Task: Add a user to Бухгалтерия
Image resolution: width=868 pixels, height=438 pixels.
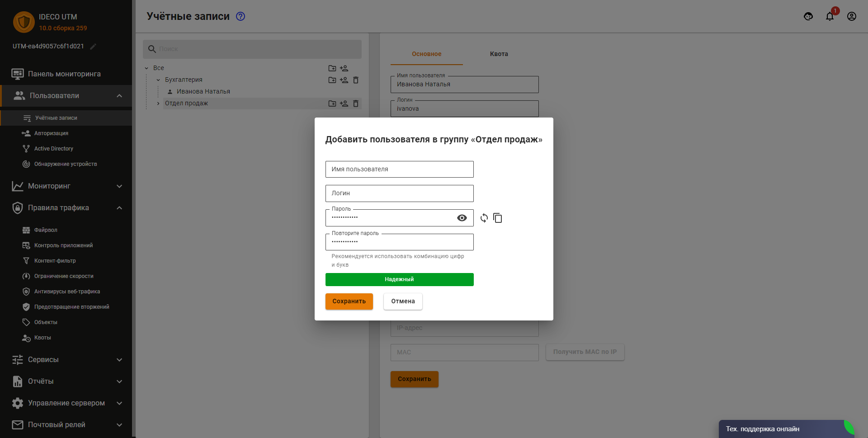Action: [x=344, y=80]
